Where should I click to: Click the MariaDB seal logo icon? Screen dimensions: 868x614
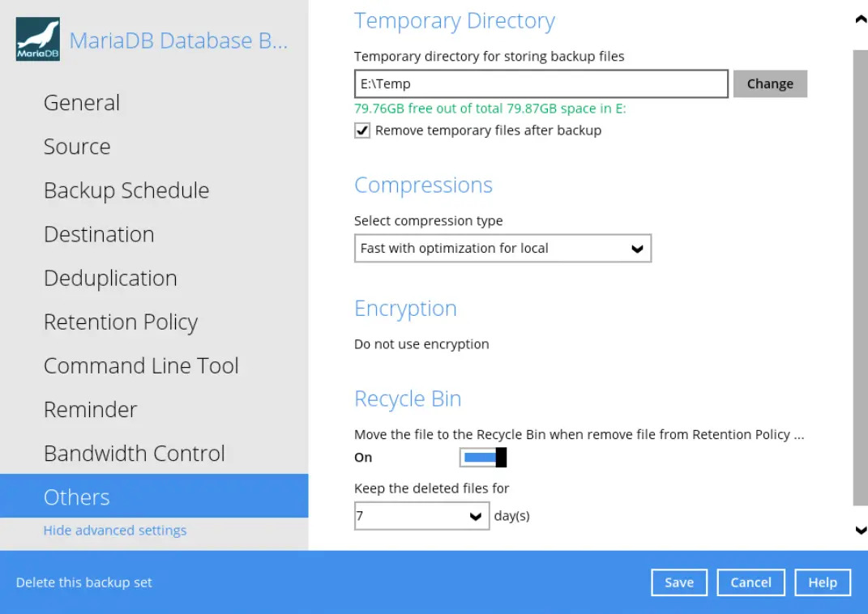pyautogui.click(x=38, y=39)
